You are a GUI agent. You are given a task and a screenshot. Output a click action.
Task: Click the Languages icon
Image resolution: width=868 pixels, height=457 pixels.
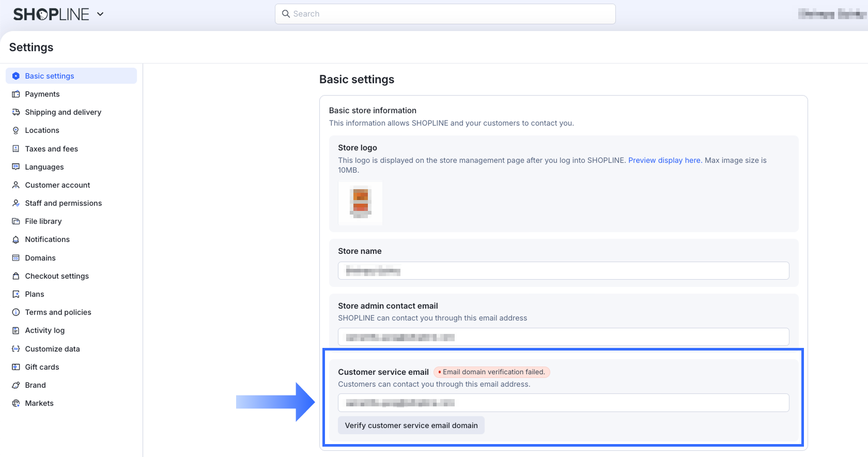[x=16, y=167]
